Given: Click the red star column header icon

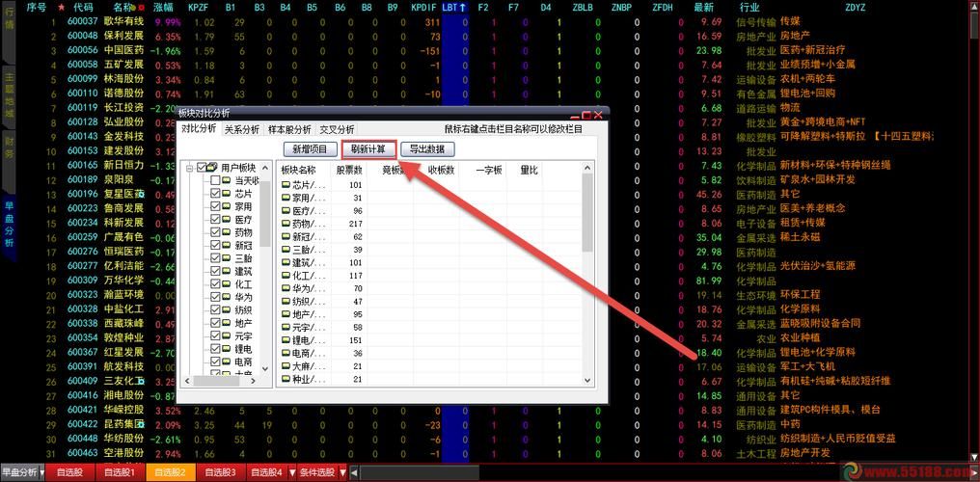Looking at the screenshot, I should (x=61, y=8).
